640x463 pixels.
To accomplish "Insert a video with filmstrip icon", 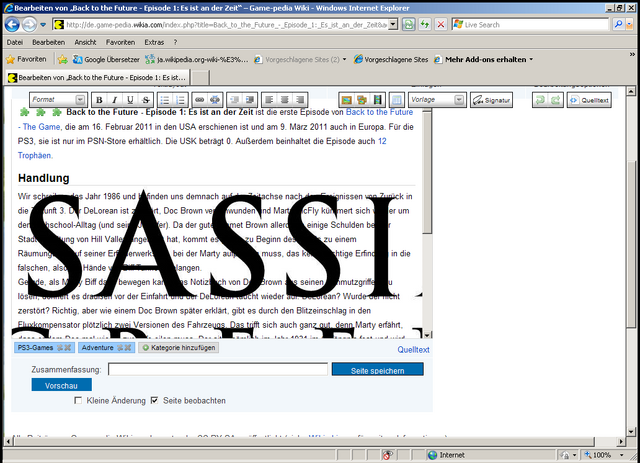I will pos(378,100).
